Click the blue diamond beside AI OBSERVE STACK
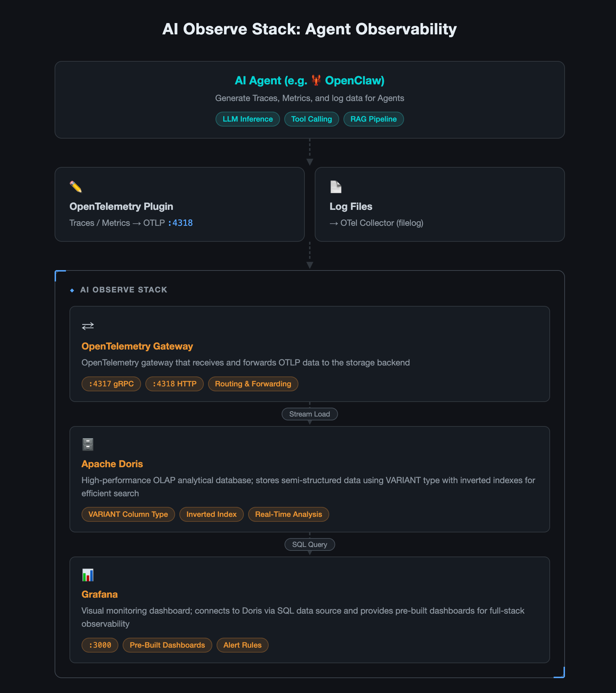 pos(72,290)
